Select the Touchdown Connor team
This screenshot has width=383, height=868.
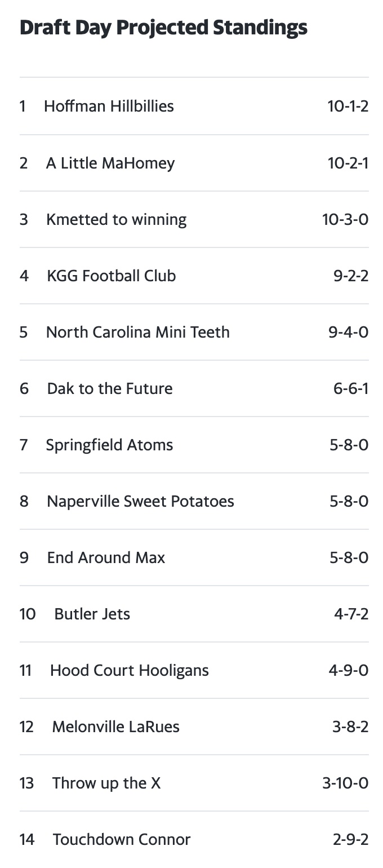coord(122,839)
